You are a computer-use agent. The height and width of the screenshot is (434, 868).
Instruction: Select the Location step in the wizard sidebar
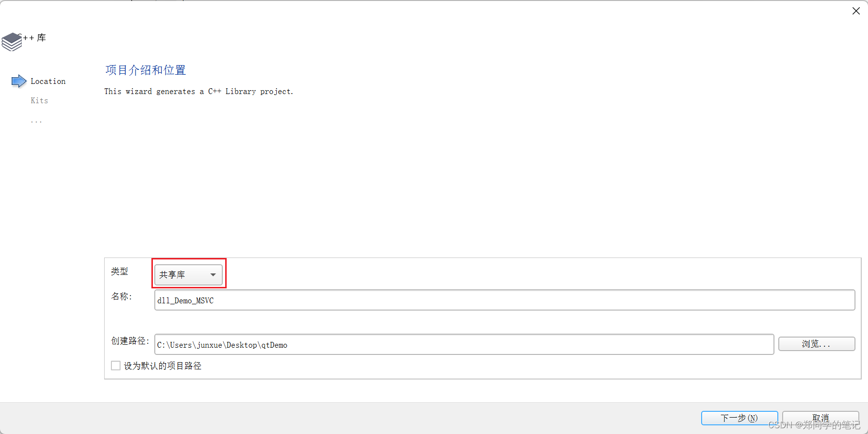48,81
